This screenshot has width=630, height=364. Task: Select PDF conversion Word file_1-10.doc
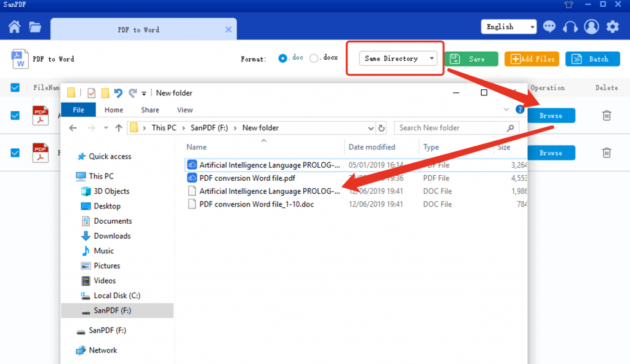[257, 204]
